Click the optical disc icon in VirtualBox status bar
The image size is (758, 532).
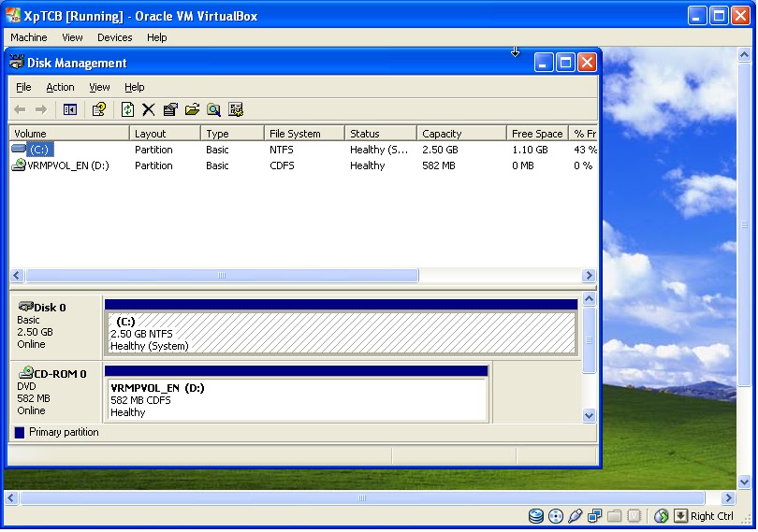pyautogui.click(x=556, y=516)
